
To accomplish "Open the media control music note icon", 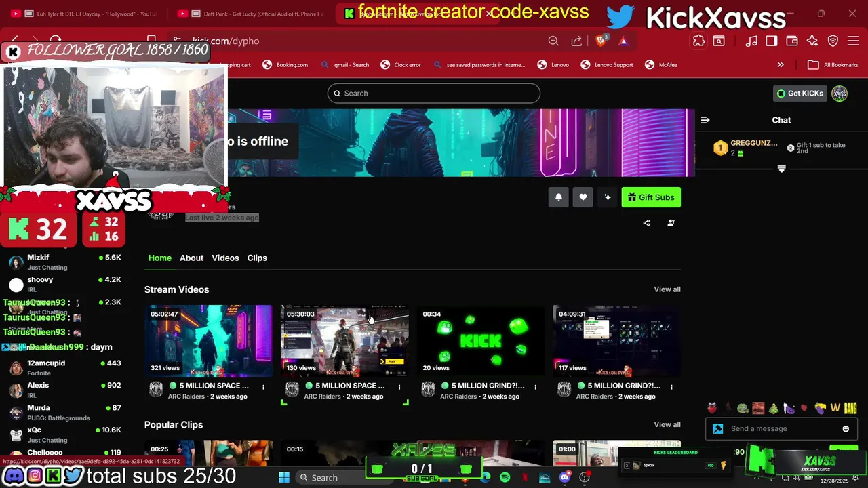I will [x=751, y=41].
